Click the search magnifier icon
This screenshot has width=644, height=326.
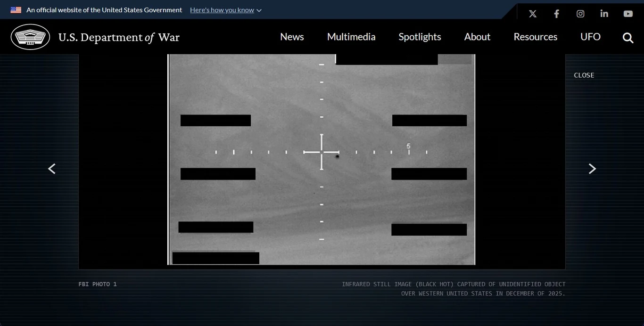click(x=628, y=38)
